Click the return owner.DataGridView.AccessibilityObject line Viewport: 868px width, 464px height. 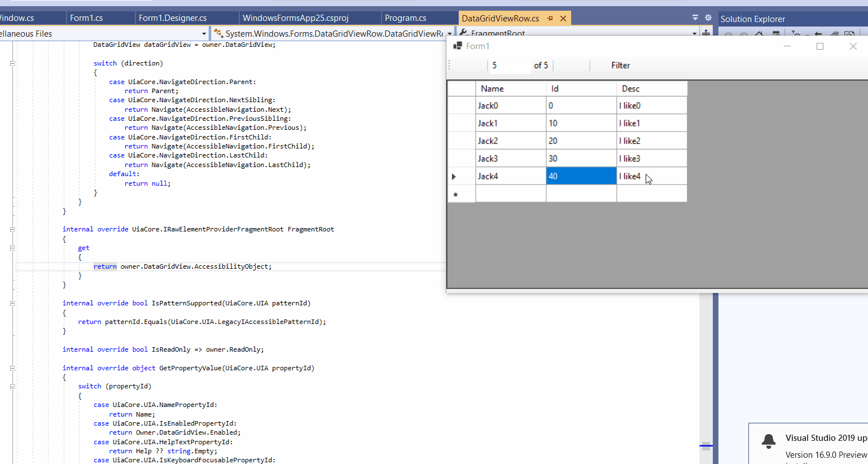[x=182, y=266]
